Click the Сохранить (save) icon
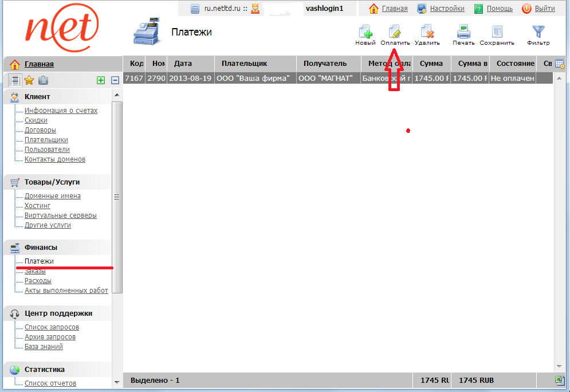Image resolution: width=570 pixels, height=392 pixels. click(x=497, y=32)
